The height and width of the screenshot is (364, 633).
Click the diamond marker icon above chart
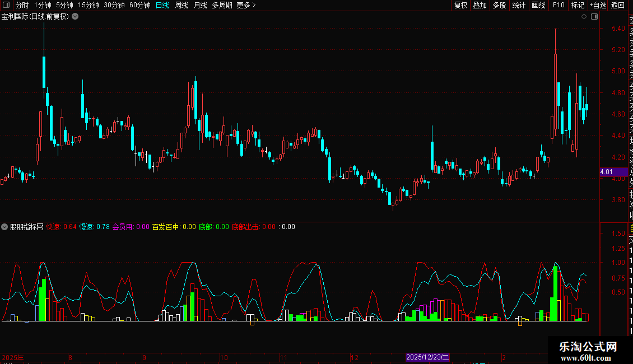(584, 17)
